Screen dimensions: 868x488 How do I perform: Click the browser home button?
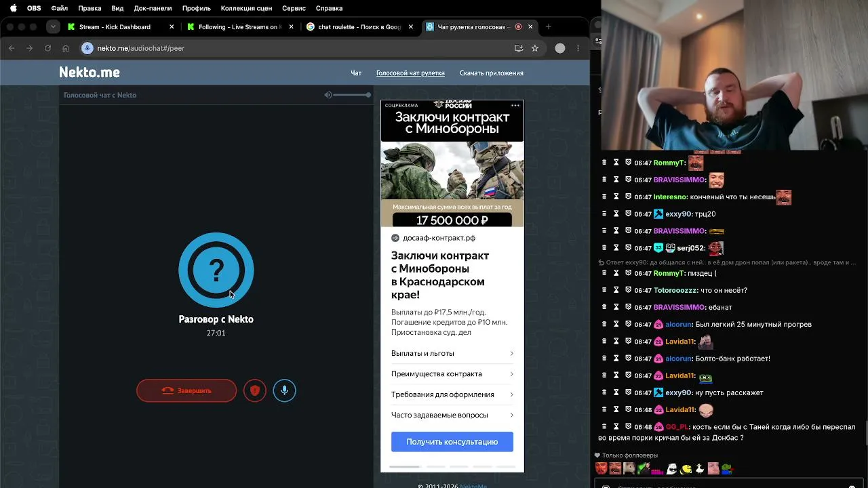click(66, 48)
